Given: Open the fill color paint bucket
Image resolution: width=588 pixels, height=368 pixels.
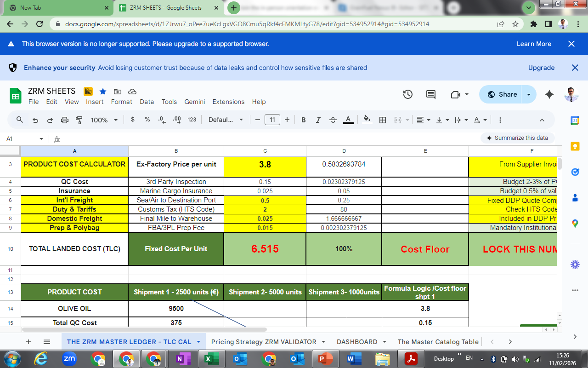Looking at the screenshot, I should tap(367, 120).
